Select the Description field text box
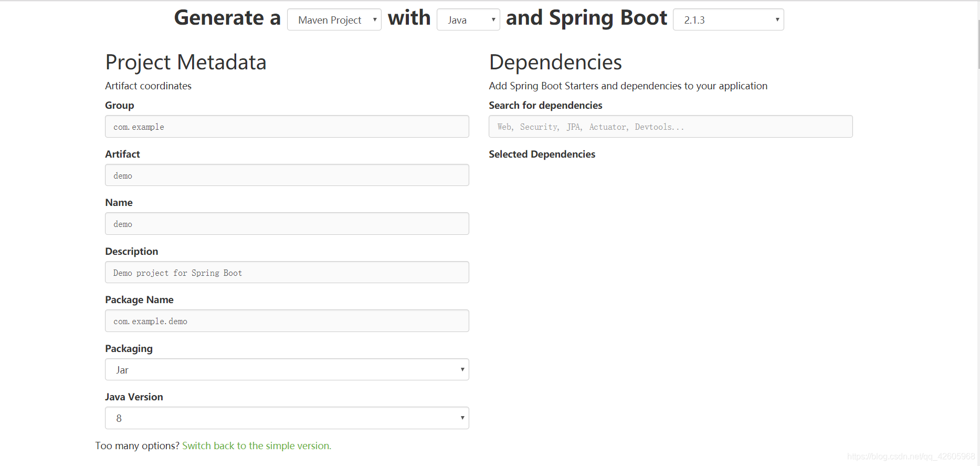Viewport: 980px width, 466px height. point(287,272)
